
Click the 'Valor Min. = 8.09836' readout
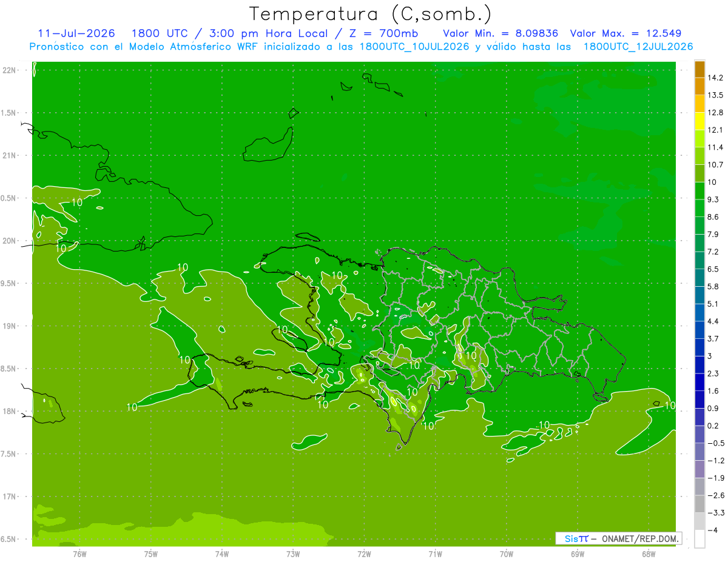[500, 33]
